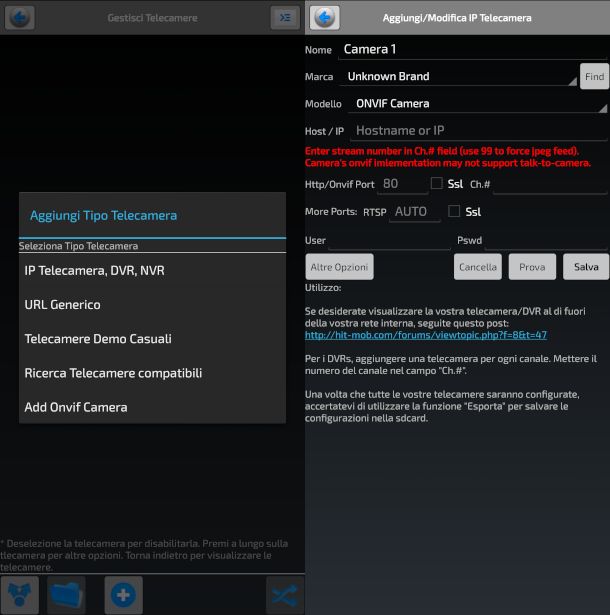
Task: Select Telecamere Demo Casuali entry
Action: (152, 338)
